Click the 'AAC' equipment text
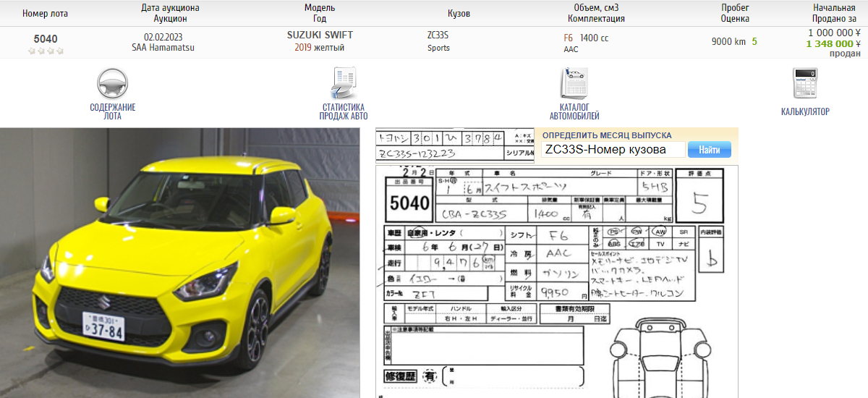This screenshot has height=398, width=868. pyautogui.click(x=571, y=50)
